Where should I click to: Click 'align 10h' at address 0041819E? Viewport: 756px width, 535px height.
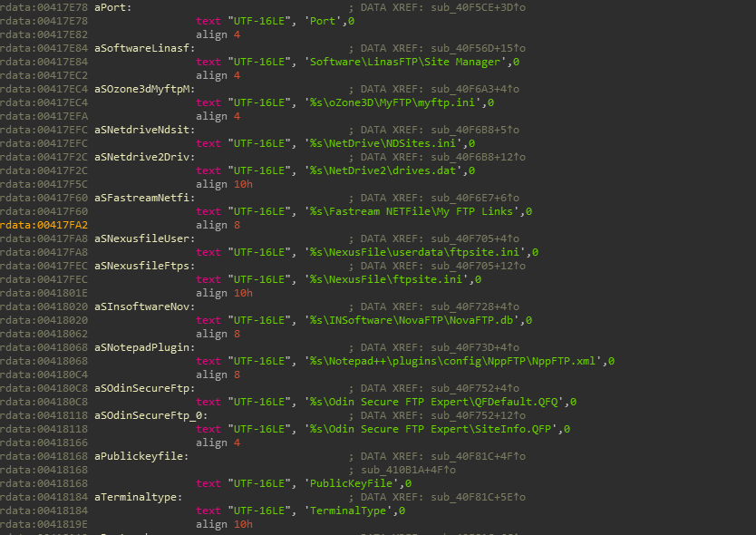coord(224,524)
